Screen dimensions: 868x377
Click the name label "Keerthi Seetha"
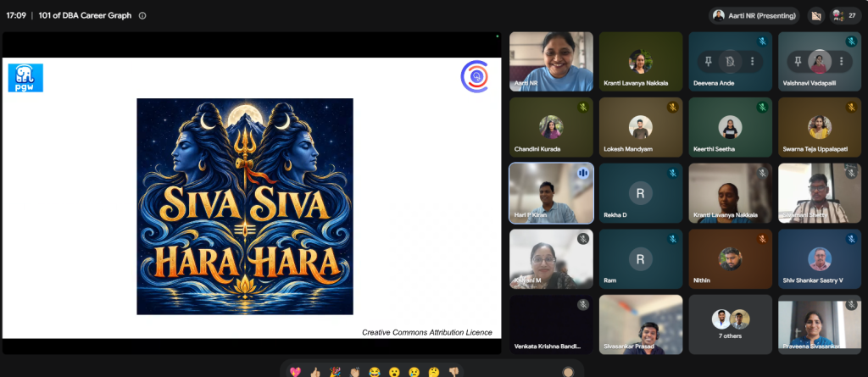713,149
